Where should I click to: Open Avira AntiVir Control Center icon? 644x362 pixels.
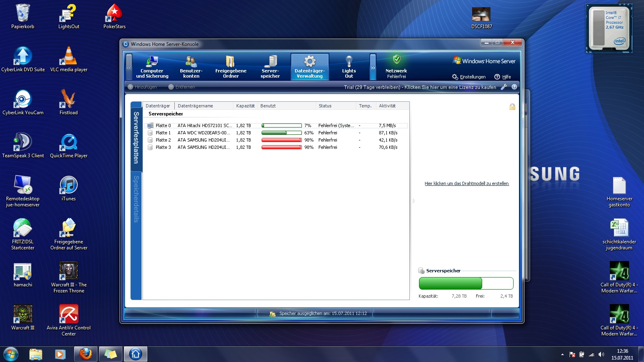pyautogui.click(x=69, y=321)
